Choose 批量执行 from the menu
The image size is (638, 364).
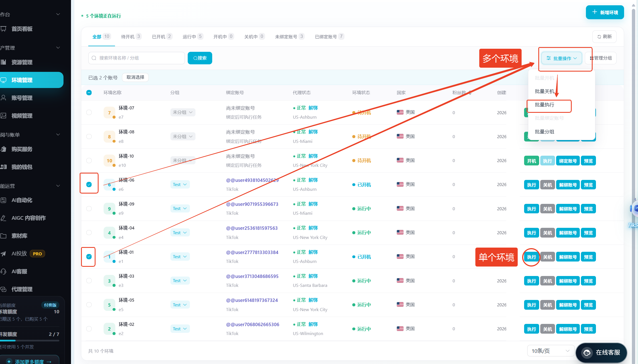[549, 105]
